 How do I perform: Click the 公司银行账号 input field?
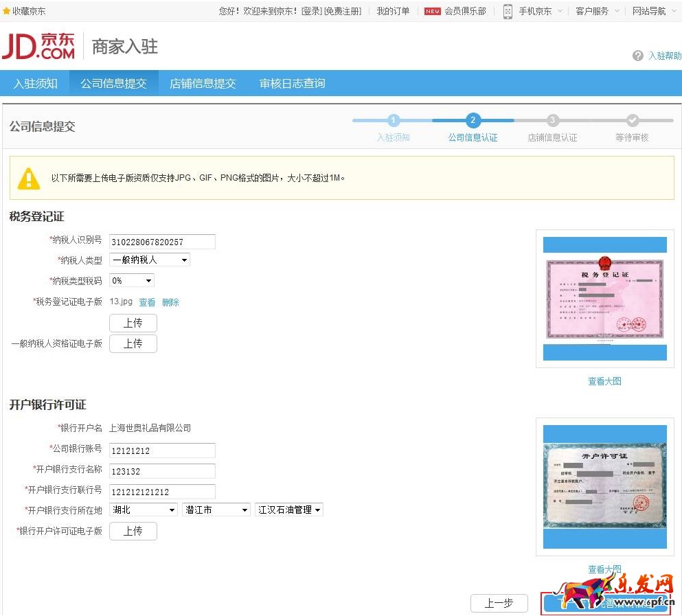(x=161, y=450)
